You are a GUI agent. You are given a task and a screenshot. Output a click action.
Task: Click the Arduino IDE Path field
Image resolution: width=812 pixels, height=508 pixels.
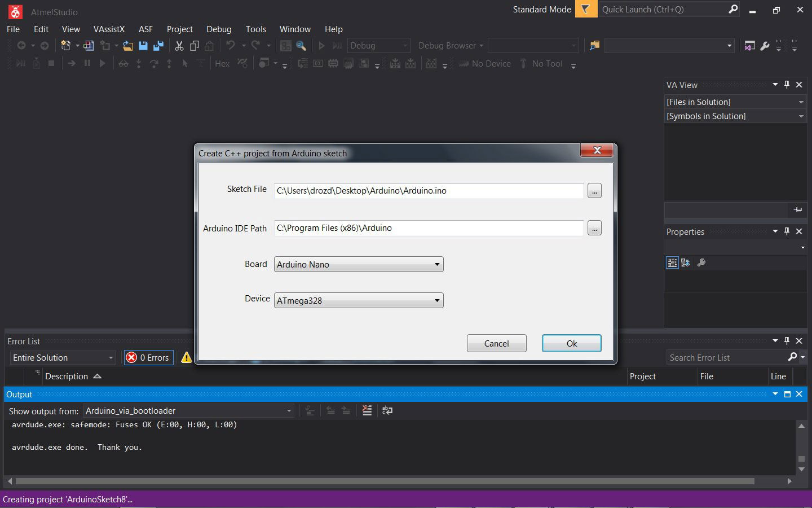tap(429, 228)
